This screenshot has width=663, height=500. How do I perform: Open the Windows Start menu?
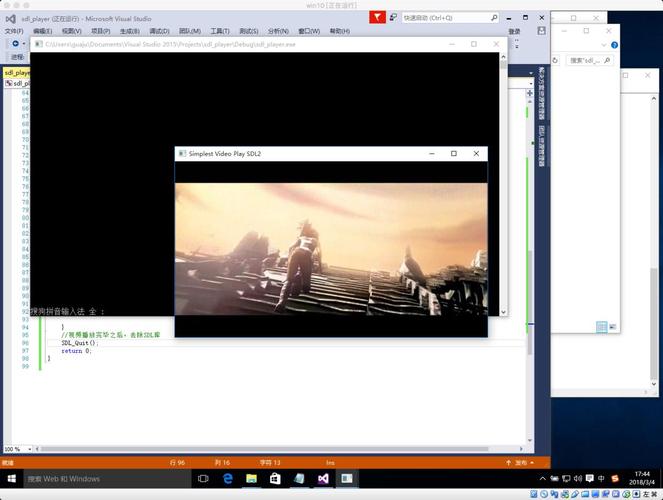11,478
